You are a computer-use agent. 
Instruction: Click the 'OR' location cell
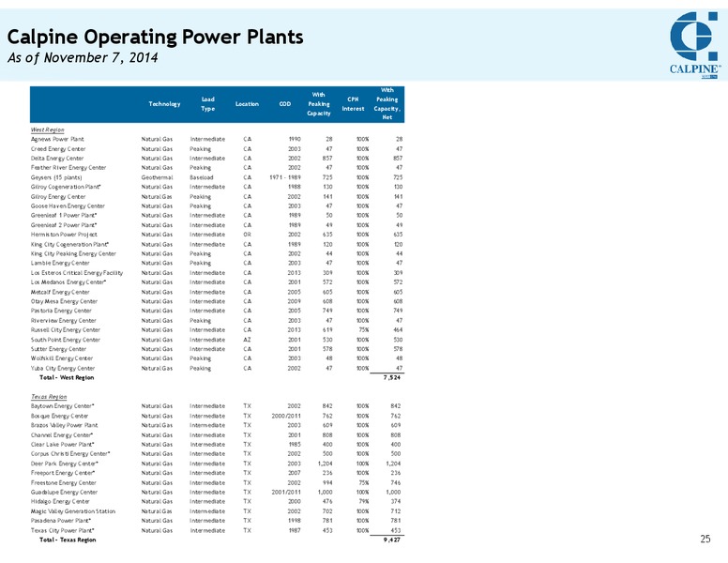click(247, 235)
